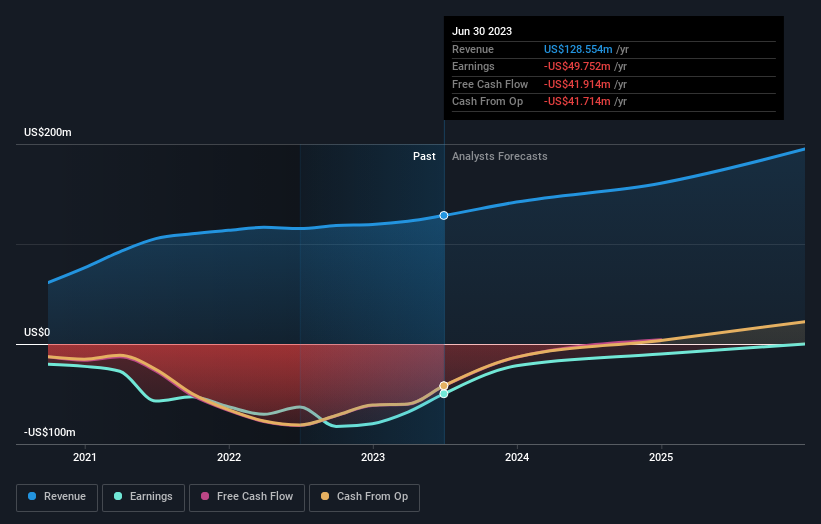Click the 2023 x-axis label
This screenshot has width=821, height=524.
(373, 458)
